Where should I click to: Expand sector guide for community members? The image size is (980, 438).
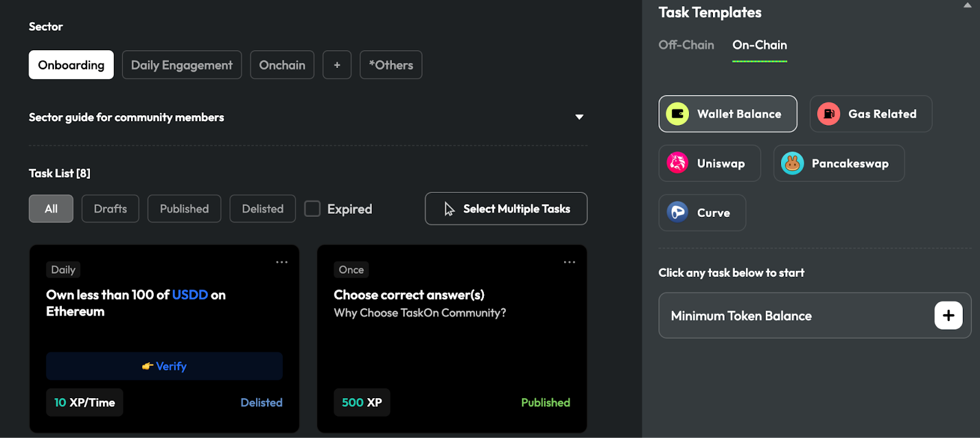click(579, 117)
